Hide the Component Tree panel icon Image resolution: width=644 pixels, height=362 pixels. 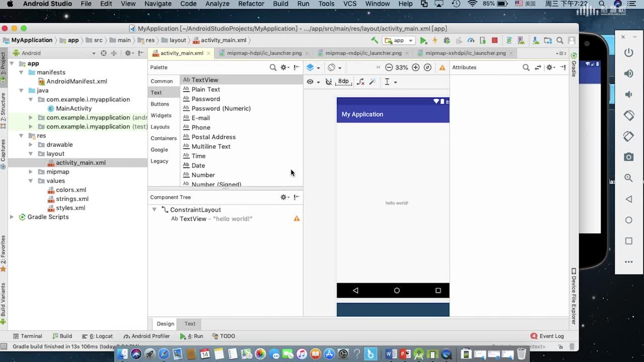pyautogui.click(x=297, y=197)
